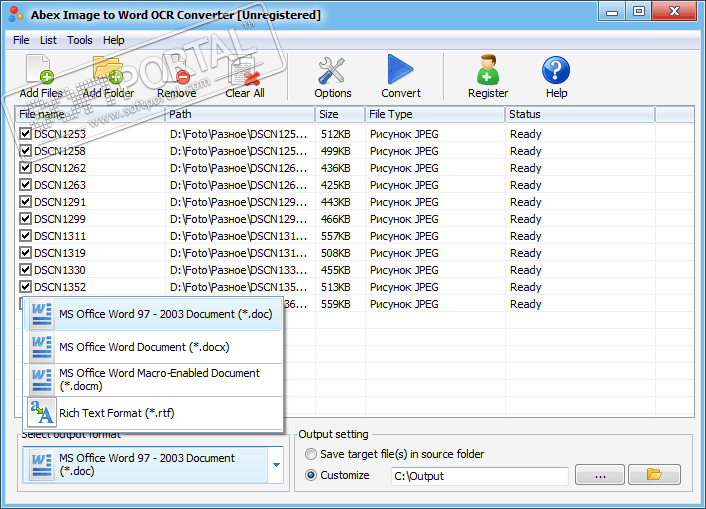Click the Register user icon
Viewport: 706px width, 509px height.
pos(488,70)
